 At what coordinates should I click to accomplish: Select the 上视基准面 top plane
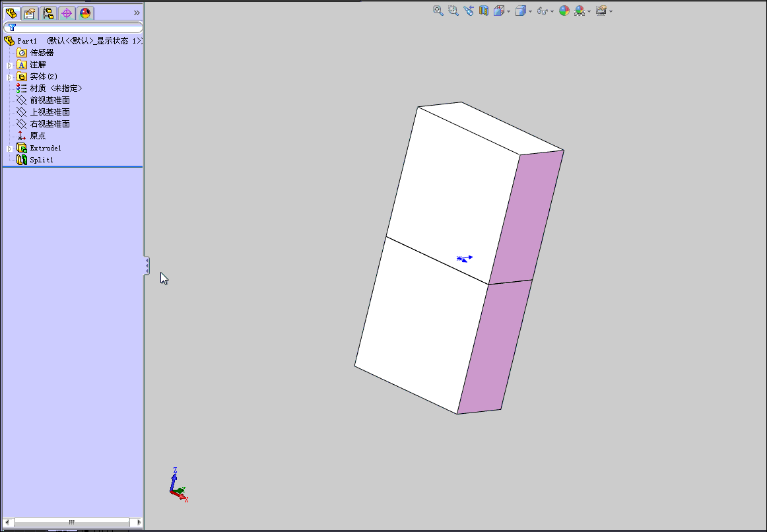click(x=50, y=112)
